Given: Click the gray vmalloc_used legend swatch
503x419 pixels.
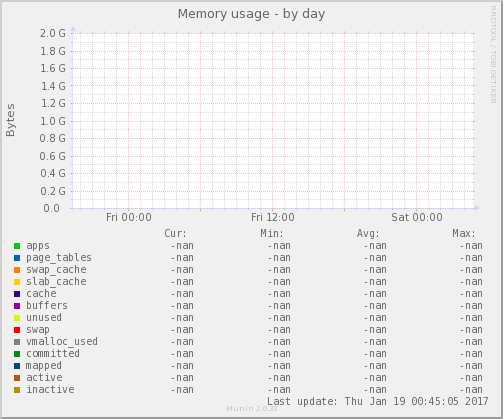Looking at the screenshot, I should [17, 342].
